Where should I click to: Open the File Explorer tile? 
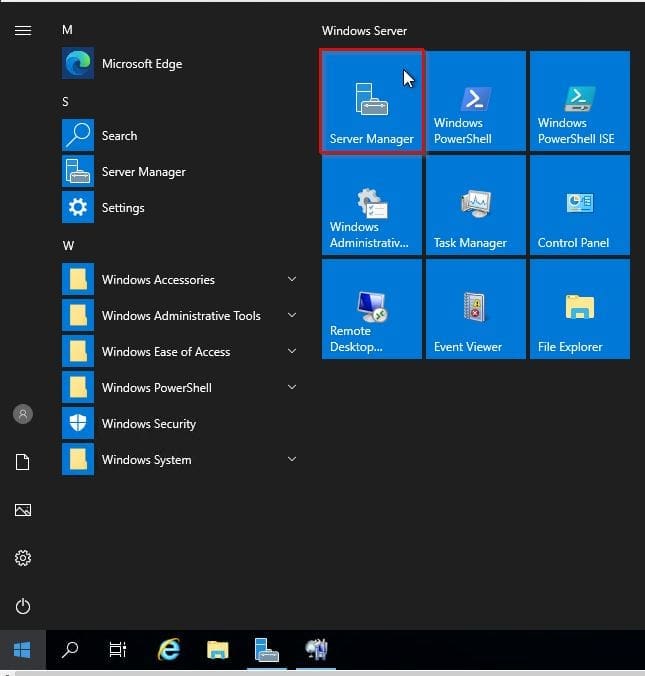coord(579,309)
